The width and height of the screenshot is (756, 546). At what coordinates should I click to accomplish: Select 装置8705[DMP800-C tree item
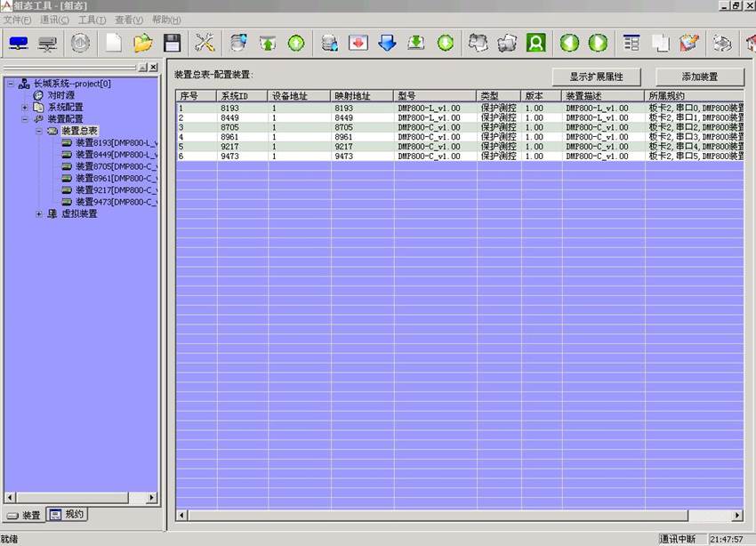(117, 166)
